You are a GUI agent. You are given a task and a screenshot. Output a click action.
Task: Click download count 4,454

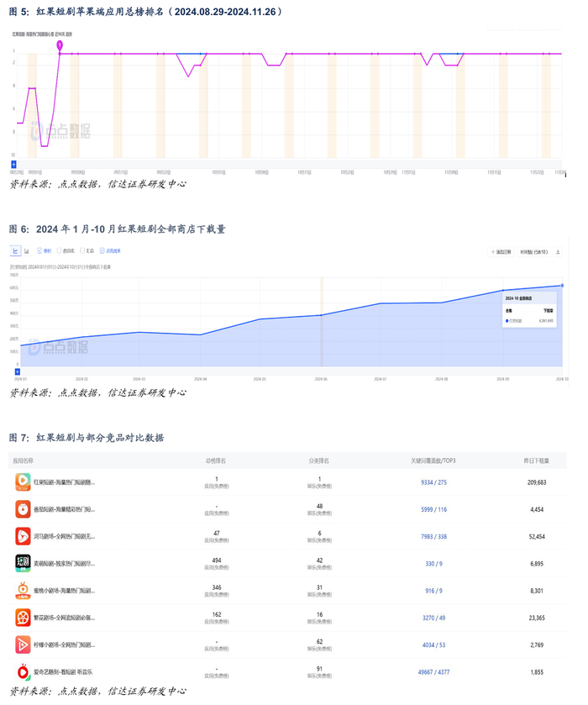point(537,509)
